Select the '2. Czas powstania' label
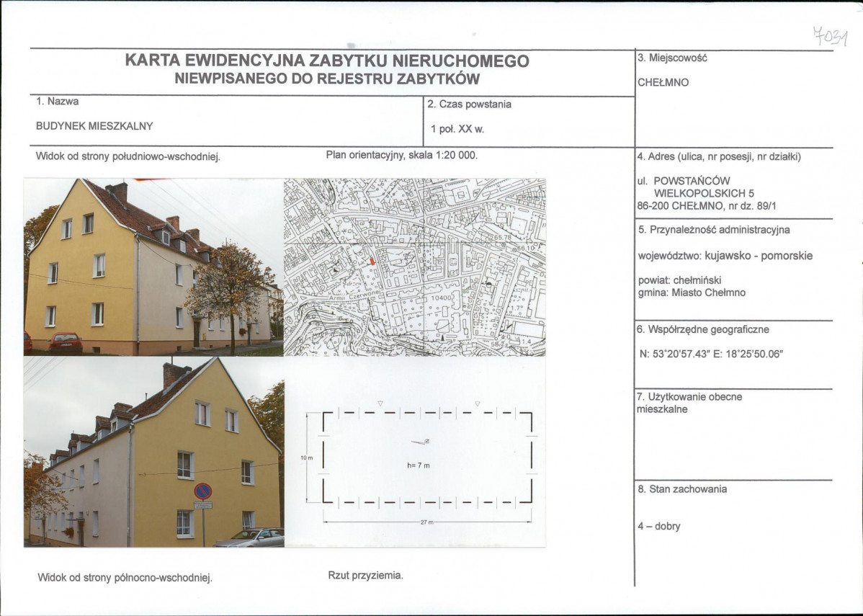The height and width of the screenshot is (616, 863). pos(469,104)
